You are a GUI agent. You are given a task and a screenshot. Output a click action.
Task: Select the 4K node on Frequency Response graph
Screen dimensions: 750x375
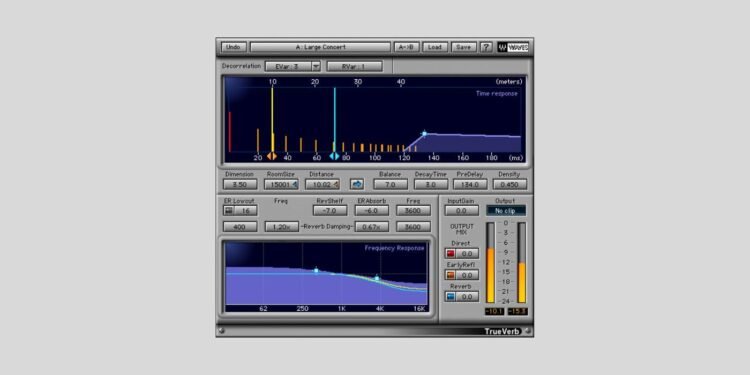coord(377,278)
